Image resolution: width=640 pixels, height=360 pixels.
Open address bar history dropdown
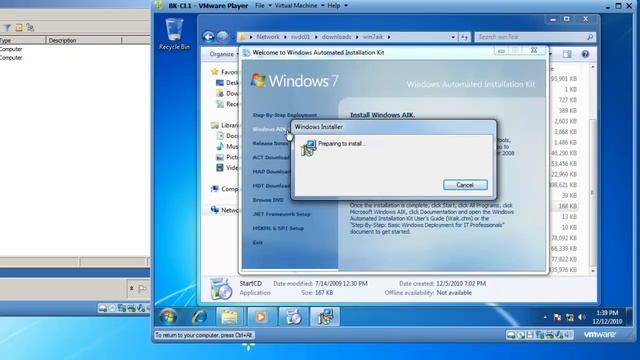click(453, 37)
